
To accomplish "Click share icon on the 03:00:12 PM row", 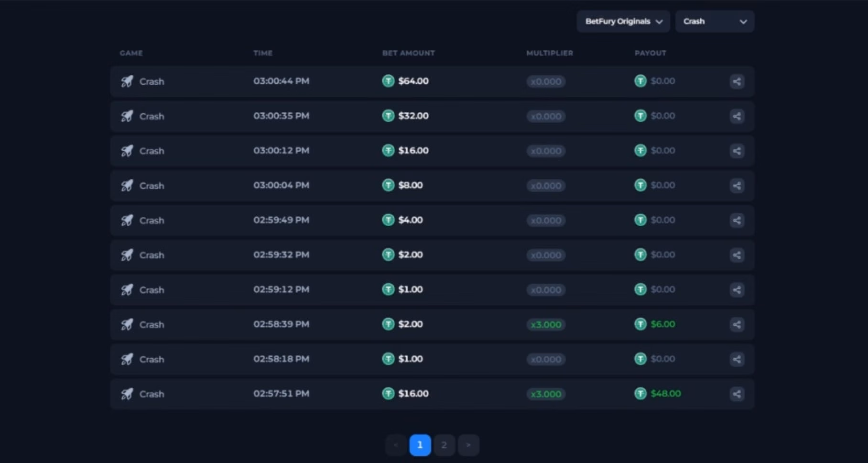I will pyautogui.click(x=737, y=151).
